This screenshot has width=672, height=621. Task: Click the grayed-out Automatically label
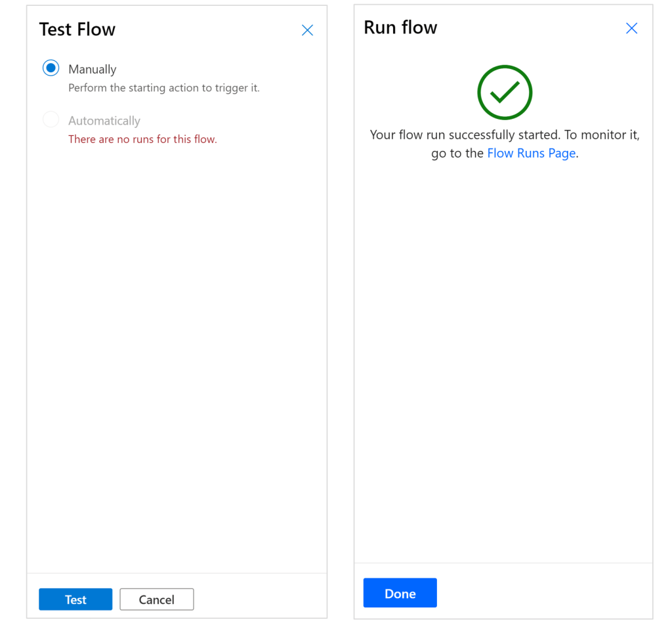(104, 121)
